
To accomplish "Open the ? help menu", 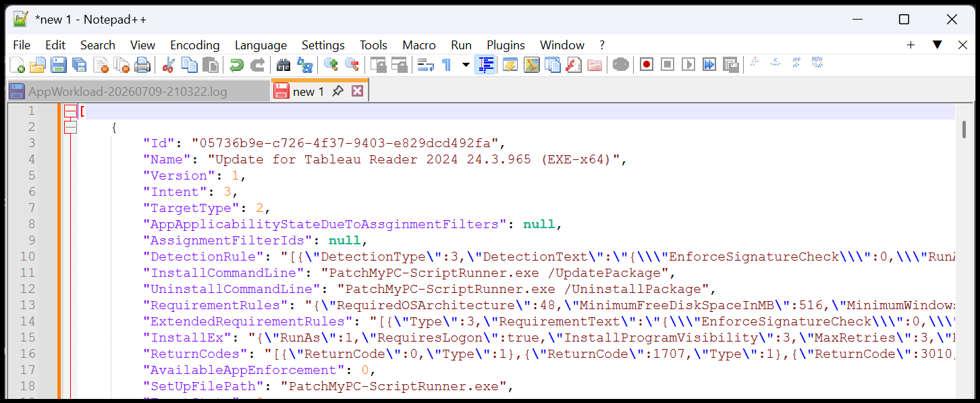I will tap(602, 45).
